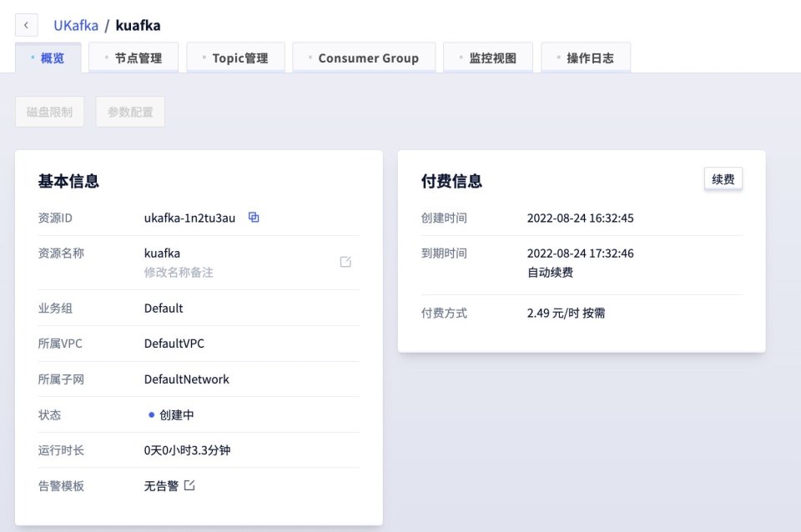
Task: Copy the resource ID ukafka-1n2tu3au
Action: tap(254, 218)
